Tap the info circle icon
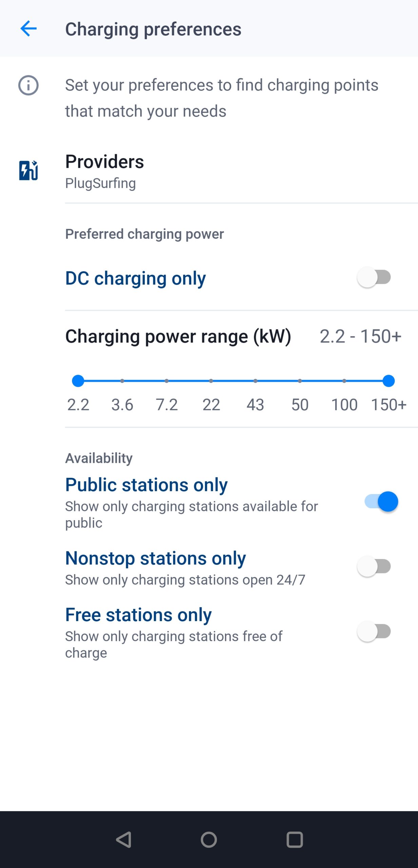 coord(28,85)
